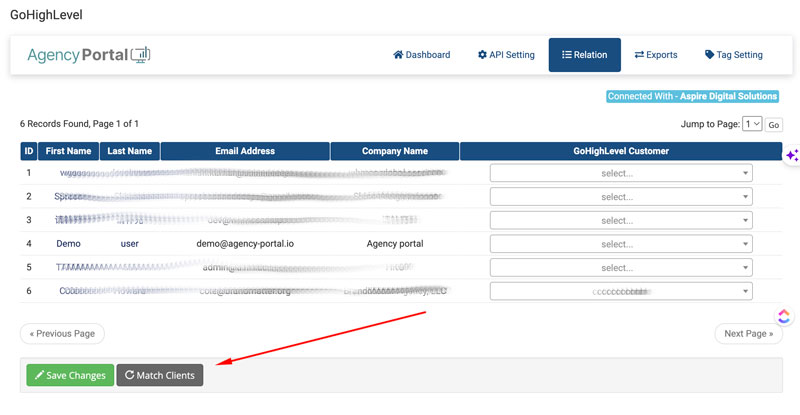Viewport: 800px width, 415px height.
Task: Click the 6 Records Found text
Action: coord(79,124)
